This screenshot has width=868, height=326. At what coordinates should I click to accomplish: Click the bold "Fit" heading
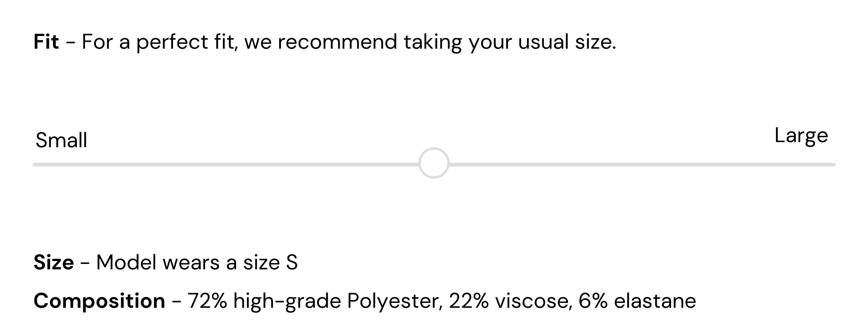coord(46,42)
